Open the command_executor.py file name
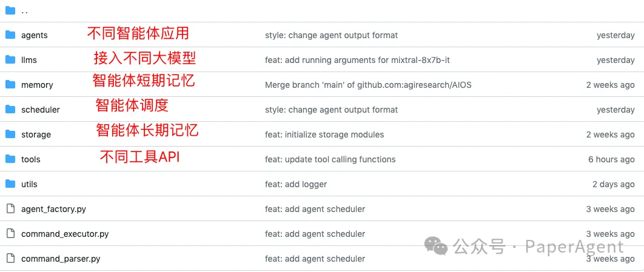 [x=65, y=234]
